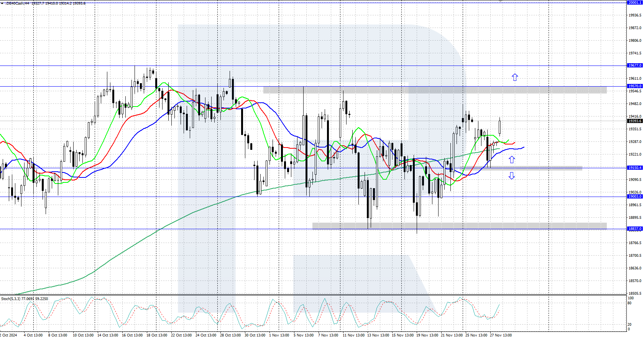Click the lower gray support zone near 18837
The width and height of the screenshot is (644, 338).
459,226
